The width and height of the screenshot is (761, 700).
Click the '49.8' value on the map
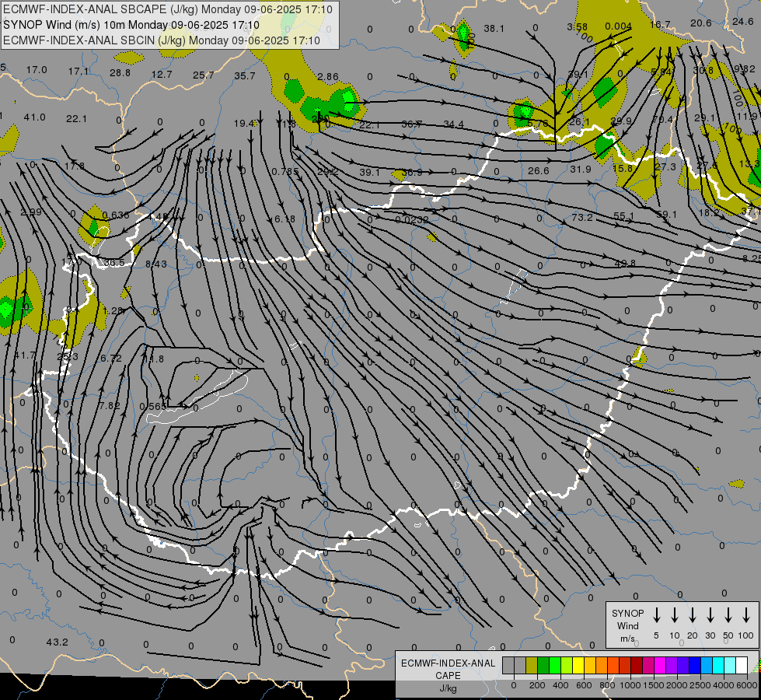pyautogui.click(x=625, y=263)
